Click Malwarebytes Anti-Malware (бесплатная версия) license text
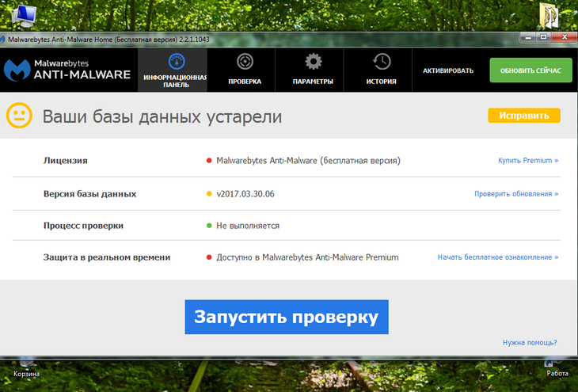578x392 pixels. [308, 161]
